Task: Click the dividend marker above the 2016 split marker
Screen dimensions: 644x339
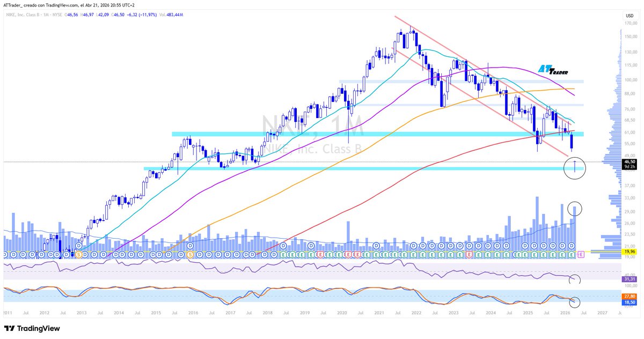Action: [189, 246]
